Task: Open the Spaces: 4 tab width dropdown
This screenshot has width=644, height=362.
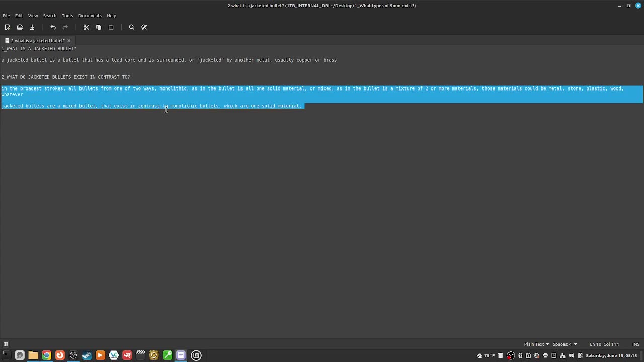Action: pos(565,344)
